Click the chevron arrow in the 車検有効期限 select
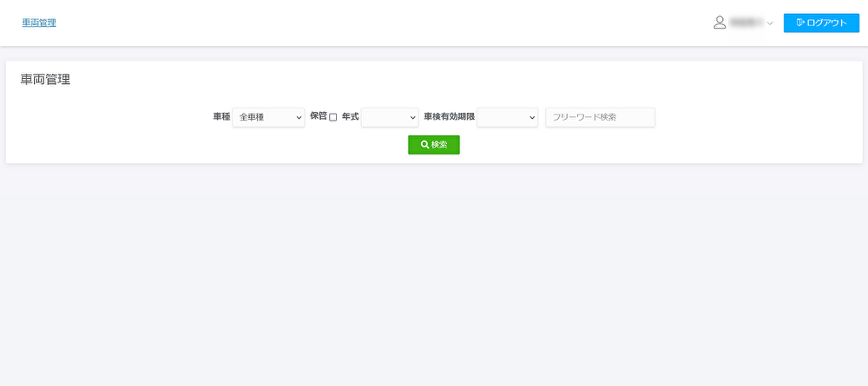868x386 pixels. tap(532, 117)
